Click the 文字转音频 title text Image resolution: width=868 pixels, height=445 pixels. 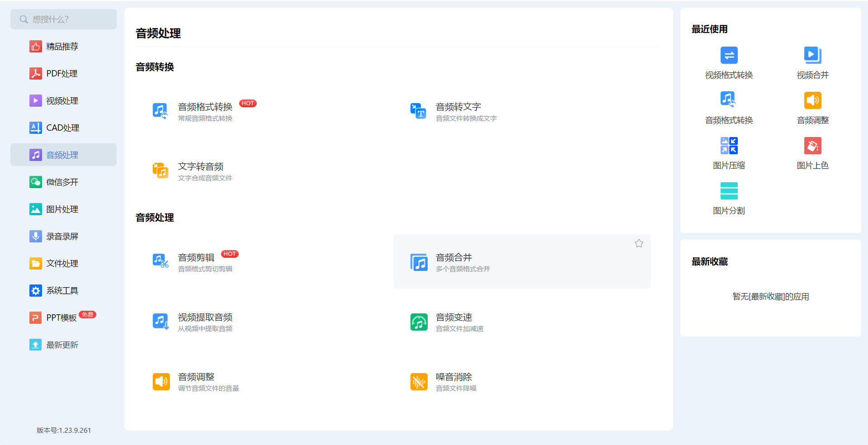point(201,166)
